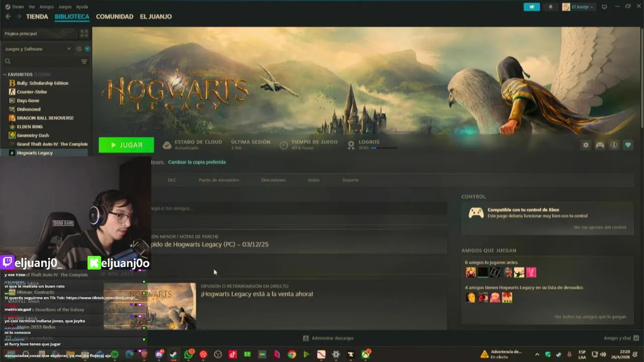The height and width of the screenshot is (362, 644).
Task: Open game settings gear for Hogwarts Legacy
Action: 586,145
